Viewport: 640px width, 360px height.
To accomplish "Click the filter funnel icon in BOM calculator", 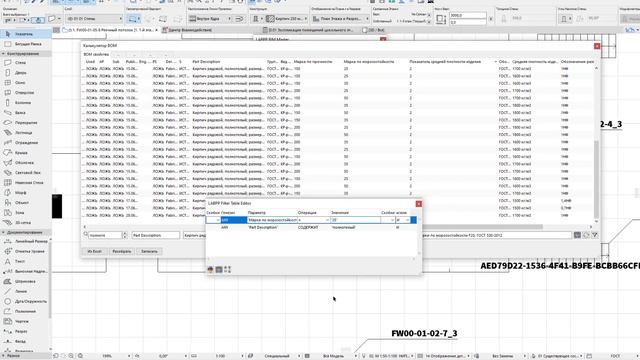I will 595,235.
